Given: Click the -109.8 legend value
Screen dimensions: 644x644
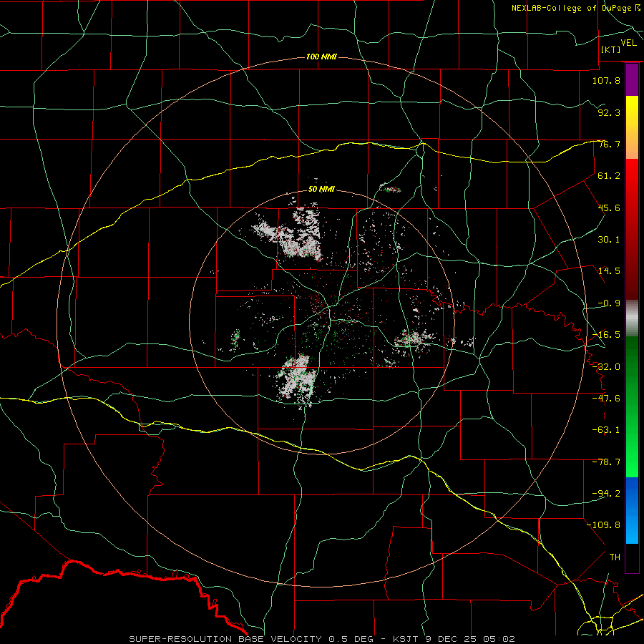Looking at the screenshot, I should tap(603, 525).
